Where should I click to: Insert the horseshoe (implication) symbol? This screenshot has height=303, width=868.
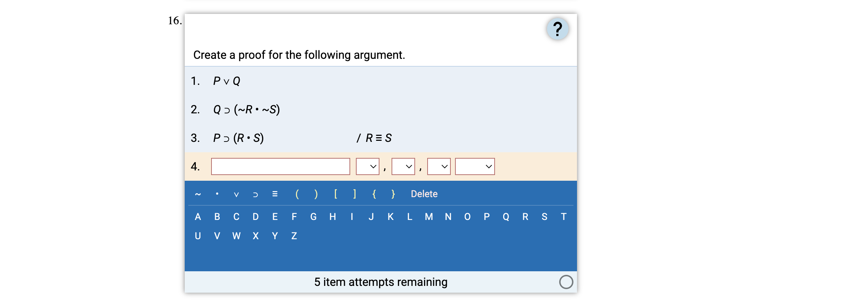[x=256, y=194]
